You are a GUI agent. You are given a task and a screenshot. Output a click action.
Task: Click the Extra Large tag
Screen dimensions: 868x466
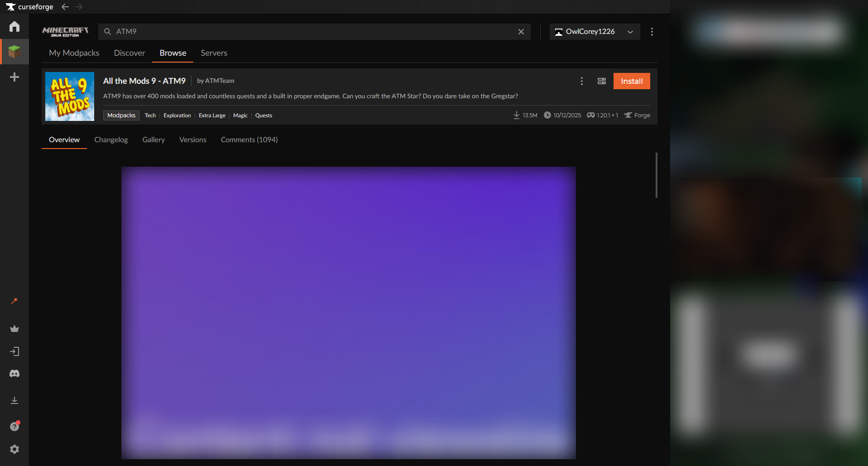212,115
